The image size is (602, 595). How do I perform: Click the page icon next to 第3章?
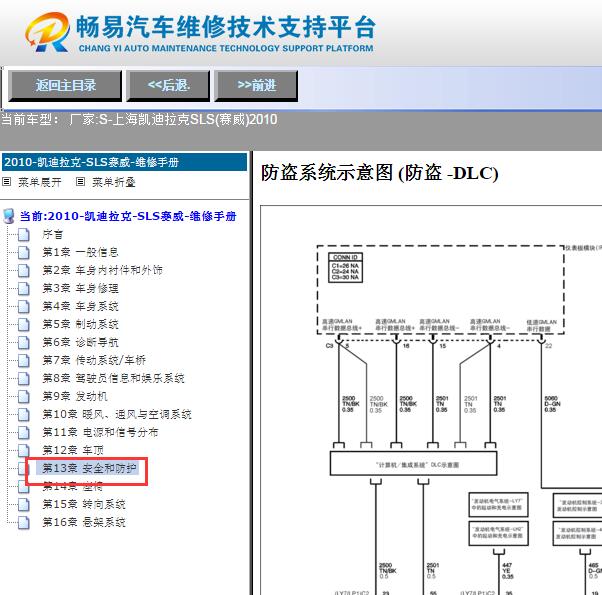coord(24,288)
